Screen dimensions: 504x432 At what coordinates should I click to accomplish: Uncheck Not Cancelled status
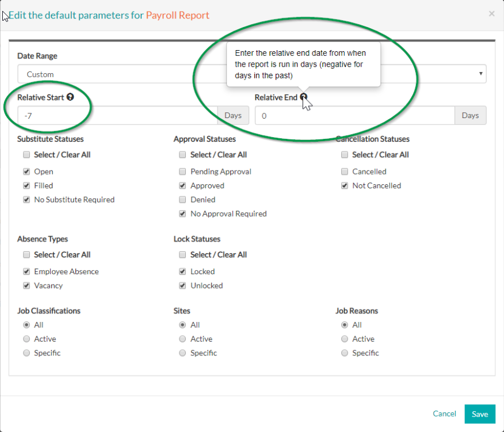tap(344, 185)
